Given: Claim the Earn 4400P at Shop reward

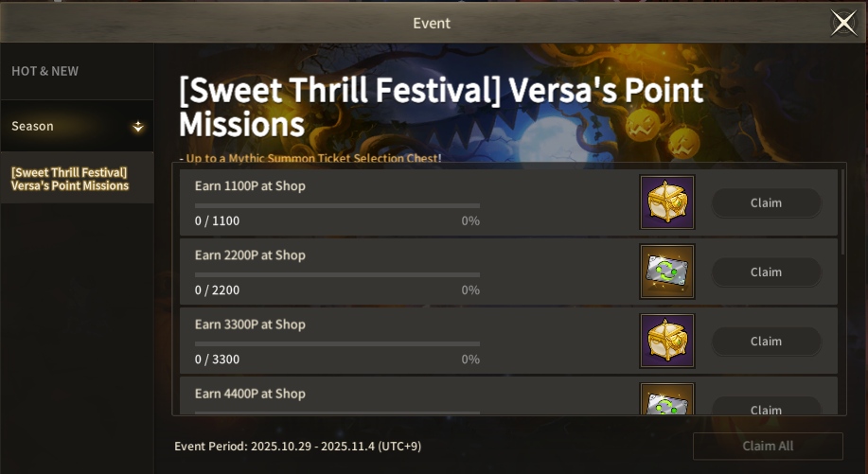Looking at the screenshot, I should (766, 409).
